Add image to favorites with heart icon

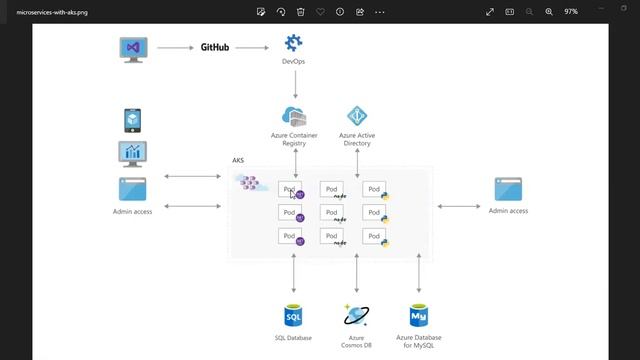[x=320, y=12]
